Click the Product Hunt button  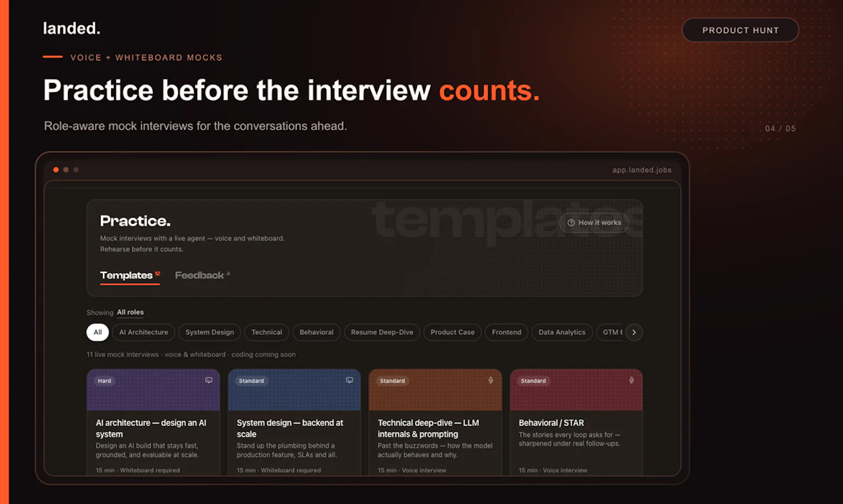(x=740, y=30)
